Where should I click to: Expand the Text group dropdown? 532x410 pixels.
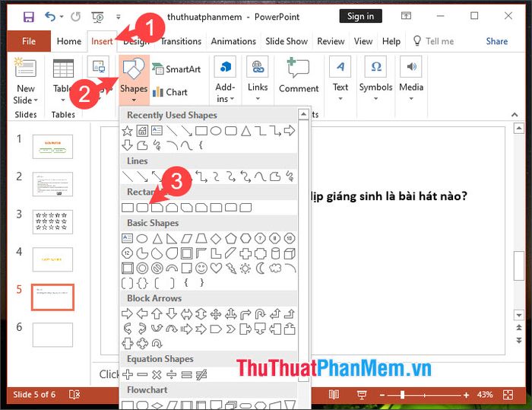pos(340,78)
